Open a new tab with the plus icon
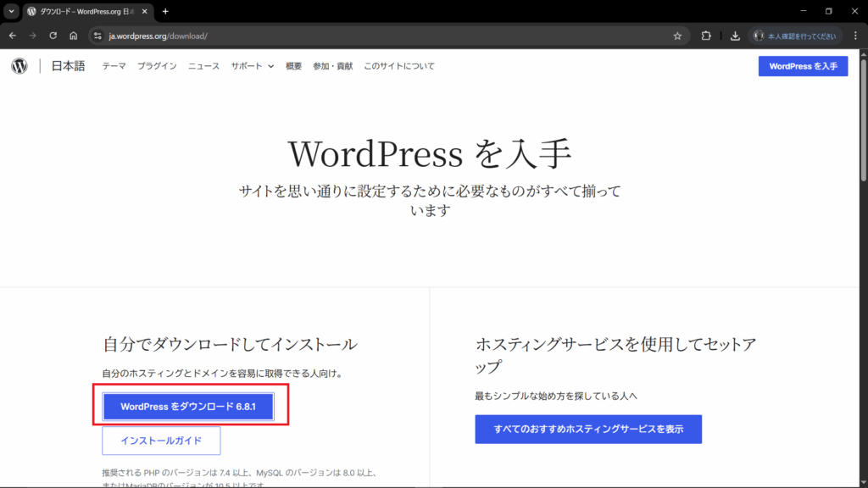 (165, 12)
